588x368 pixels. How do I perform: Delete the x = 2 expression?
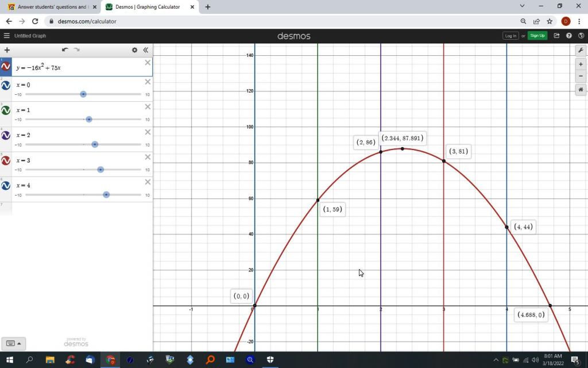[148, 132]
